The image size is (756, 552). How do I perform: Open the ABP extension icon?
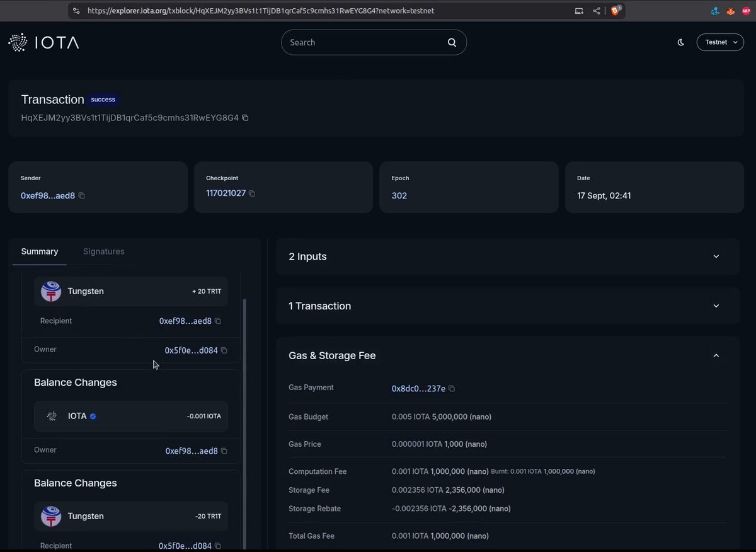click(746, 11)
